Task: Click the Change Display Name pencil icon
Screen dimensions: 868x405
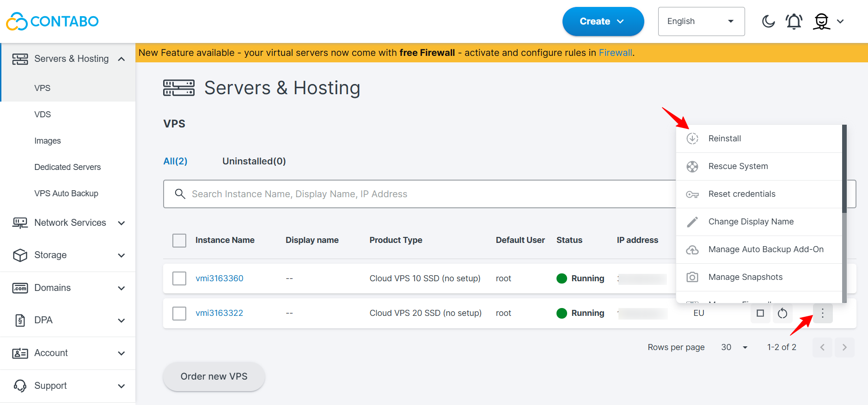Action: pos(692,222)
